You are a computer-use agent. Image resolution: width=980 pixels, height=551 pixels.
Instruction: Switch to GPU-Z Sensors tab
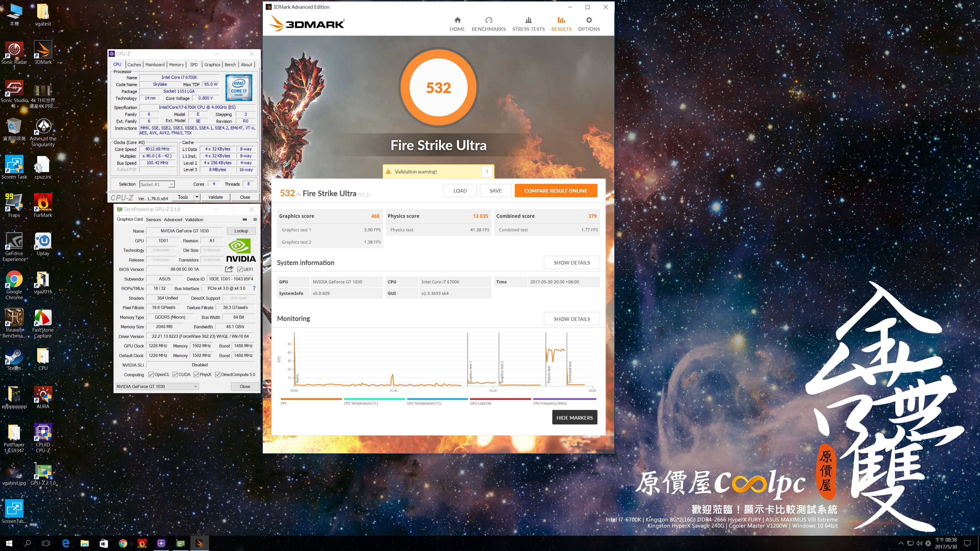(153, 219)
